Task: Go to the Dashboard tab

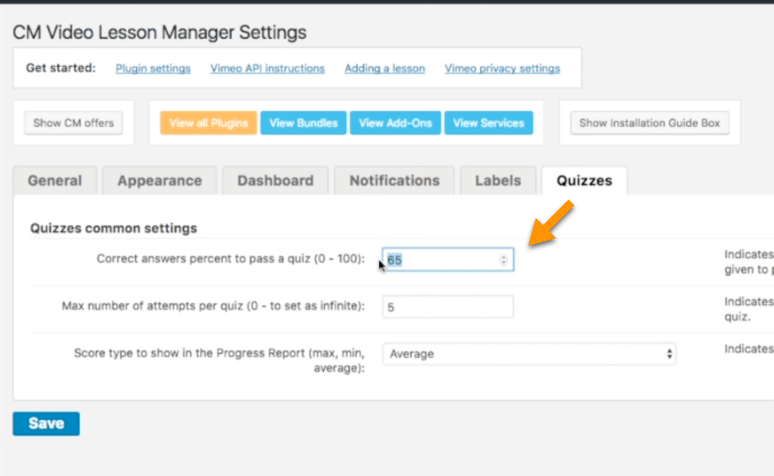Action: (x=275, y=181)
